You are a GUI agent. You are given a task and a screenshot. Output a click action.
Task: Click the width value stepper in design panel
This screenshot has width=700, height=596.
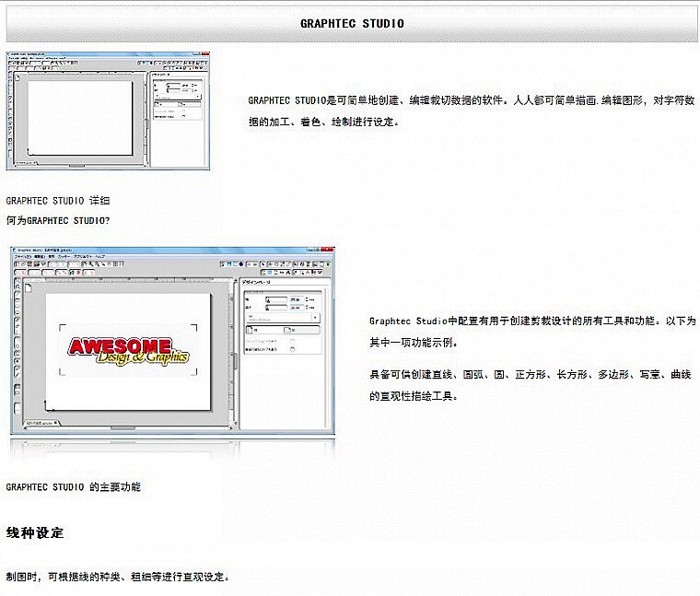tap(309, 298)
